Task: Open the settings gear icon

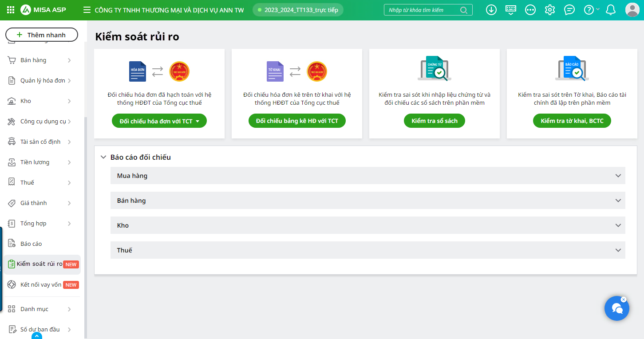Action: coord(550,10)
